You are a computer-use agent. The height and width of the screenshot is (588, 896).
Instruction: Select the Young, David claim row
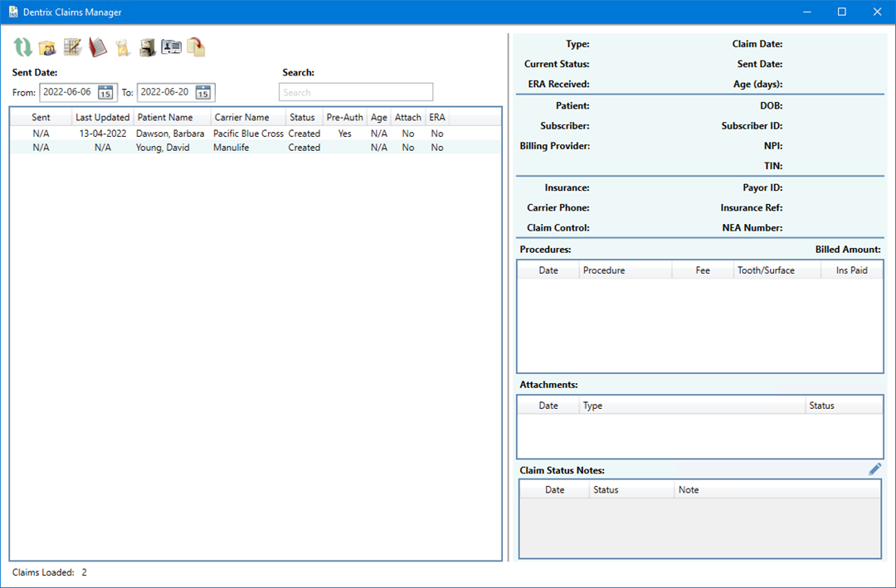coord(163,148)
